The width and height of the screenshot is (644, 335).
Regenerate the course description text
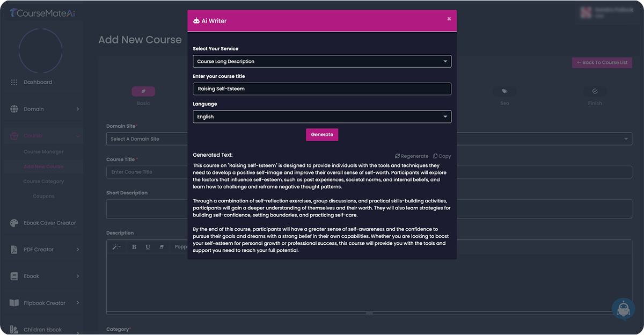[412, 156]
